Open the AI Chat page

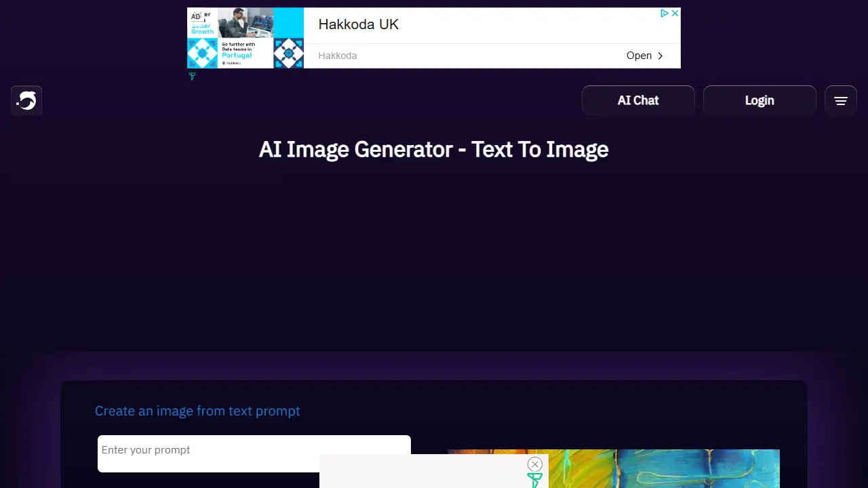[x=638, y=100]
